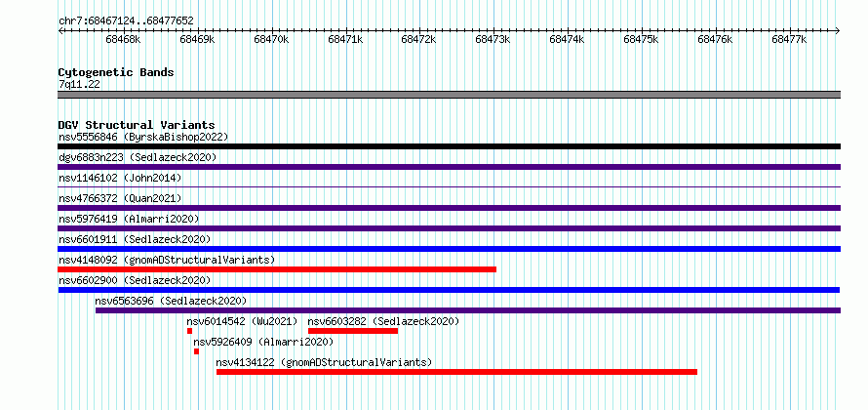Click the 68470k ruler tick label
This screenshot has height=410, width=868.
point(271,39)
